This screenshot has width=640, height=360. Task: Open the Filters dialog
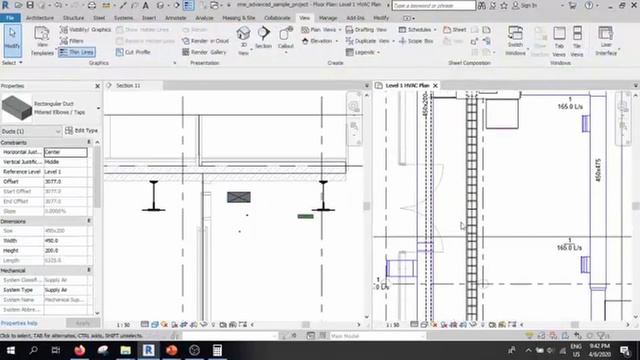coord(72,41)
